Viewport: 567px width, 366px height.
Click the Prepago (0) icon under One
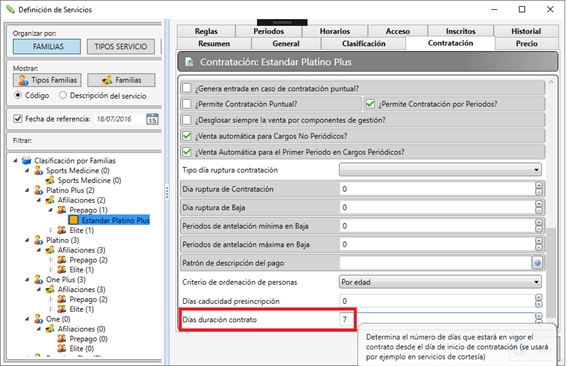click(x=62, y=339)
